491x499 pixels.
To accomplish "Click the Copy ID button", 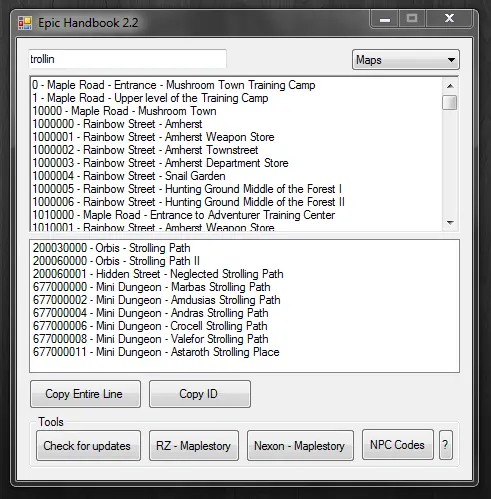I will (x=200, y=394).
